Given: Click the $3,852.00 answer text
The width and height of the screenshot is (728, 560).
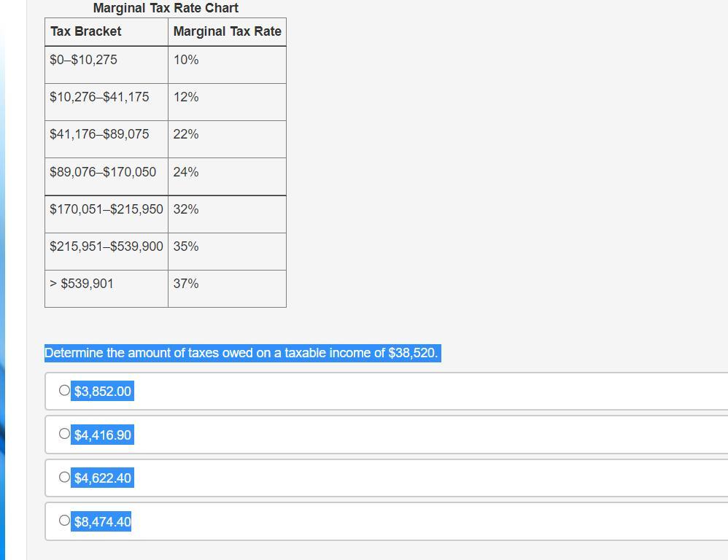Looking at the screenshot, I should (x=103, y=392).
